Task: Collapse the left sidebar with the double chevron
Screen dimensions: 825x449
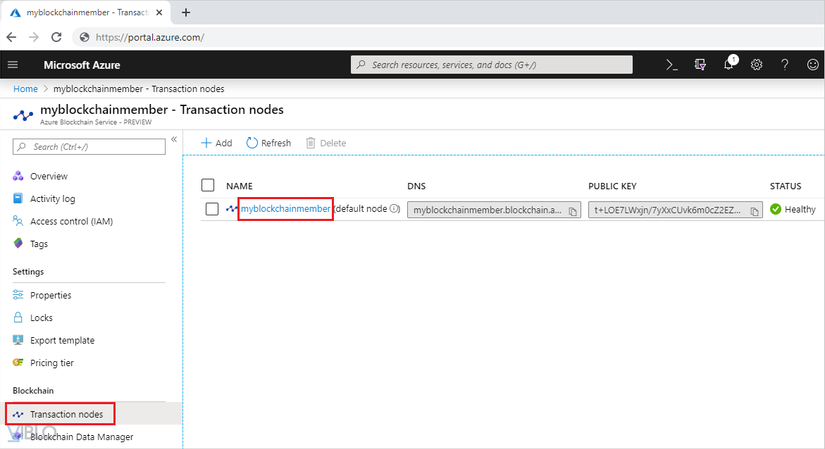Action: pyautogui.click(x=174, y=139)
